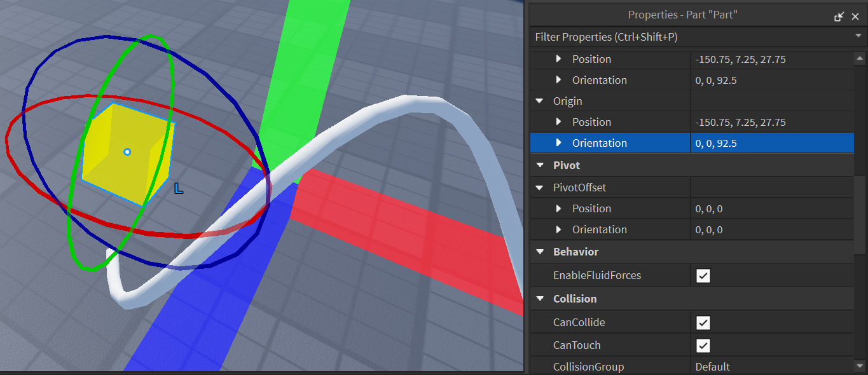Expand the selected Orientation under Origin

point(559,143)
